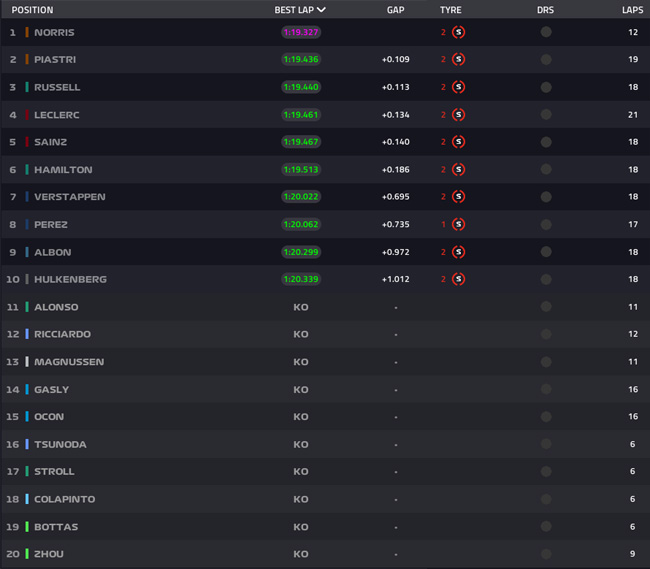The image size is (650, 569).
Task: Click driver name ZHOU
Action: pos(49,554)
